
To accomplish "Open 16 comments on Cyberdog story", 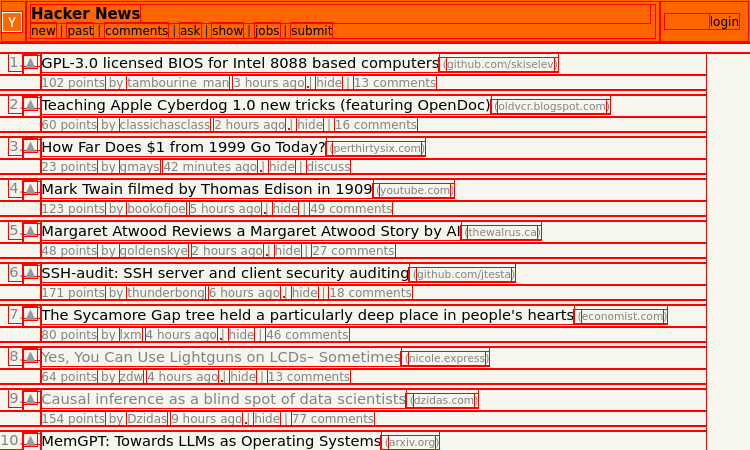I will click(375, 125).
